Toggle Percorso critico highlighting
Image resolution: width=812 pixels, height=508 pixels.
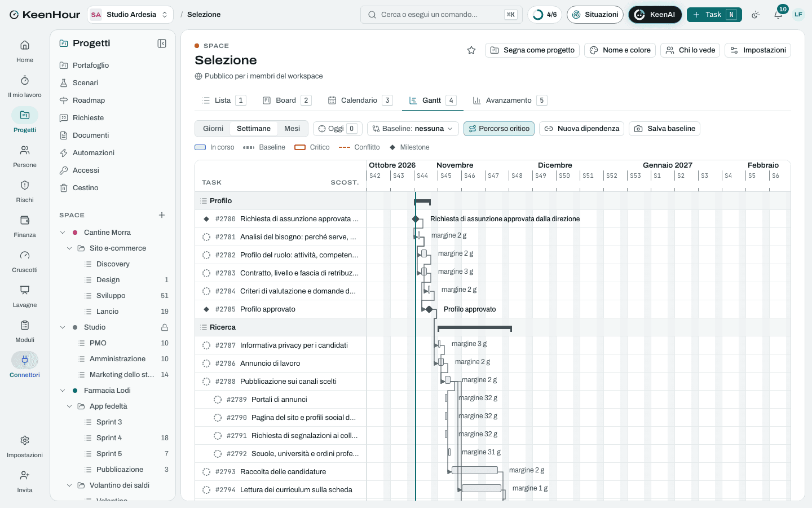click(499, 129)
